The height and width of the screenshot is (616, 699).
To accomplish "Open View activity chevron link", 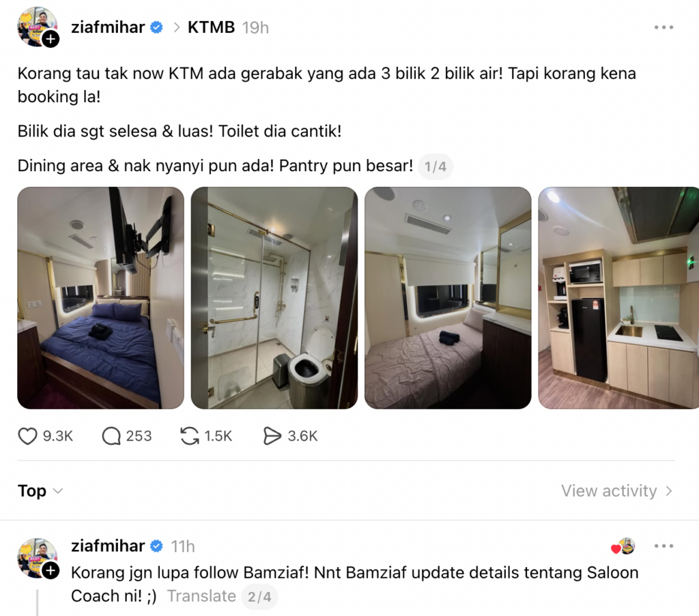I will 617,491.
